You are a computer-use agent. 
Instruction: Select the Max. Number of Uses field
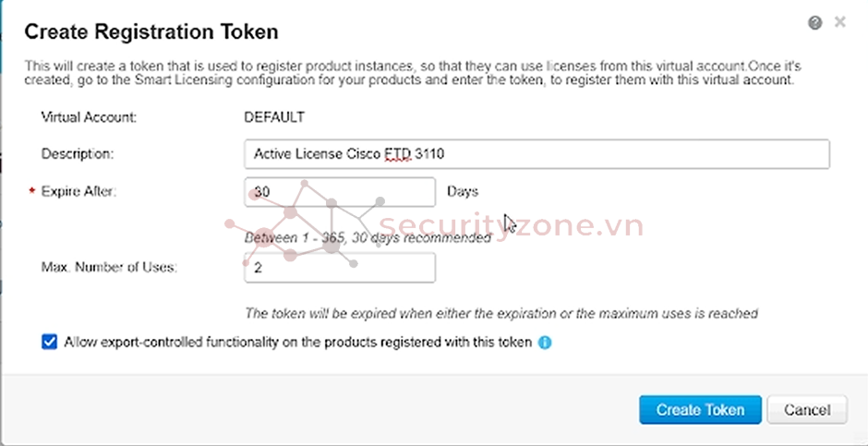(x=340, y=268)
